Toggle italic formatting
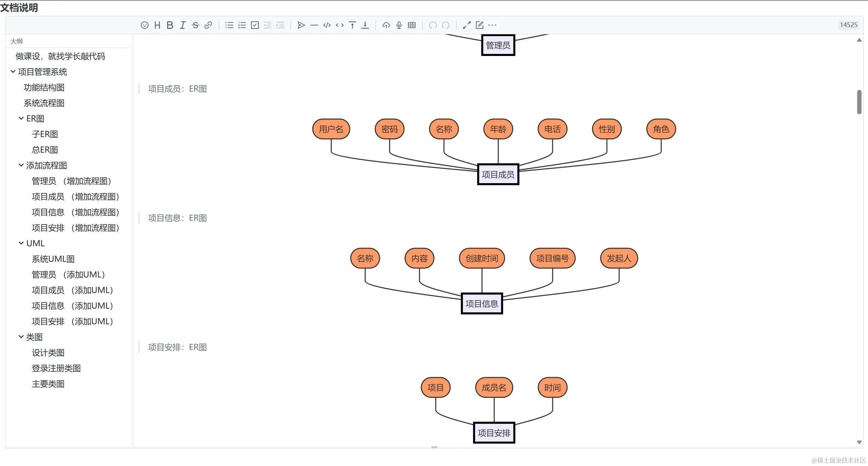 click(182, 25)
